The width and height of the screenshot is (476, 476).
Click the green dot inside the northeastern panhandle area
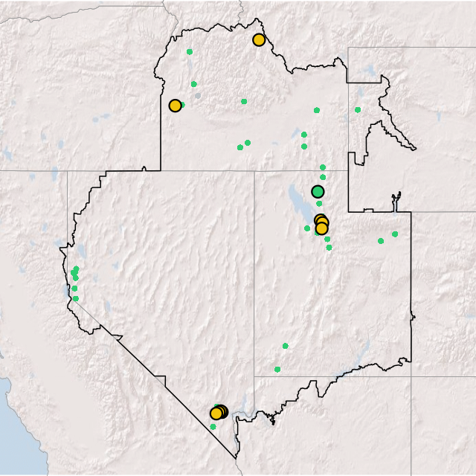[358, 110]
